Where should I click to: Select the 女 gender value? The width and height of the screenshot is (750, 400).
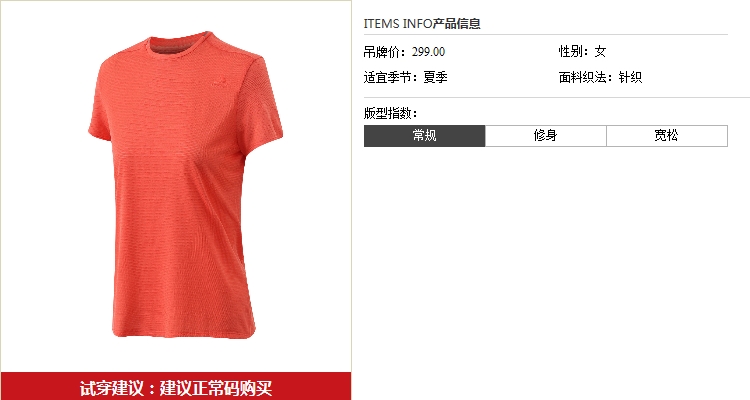click(x=600, y=51)
